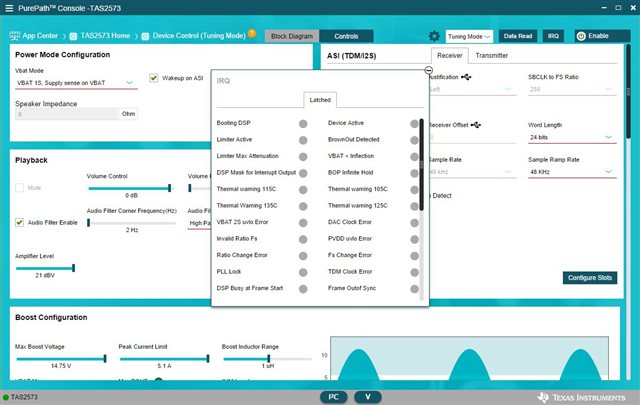Click the PLL Lock status indicator
640x405 pixels.
pyautogui.click(x=303, y=272)
